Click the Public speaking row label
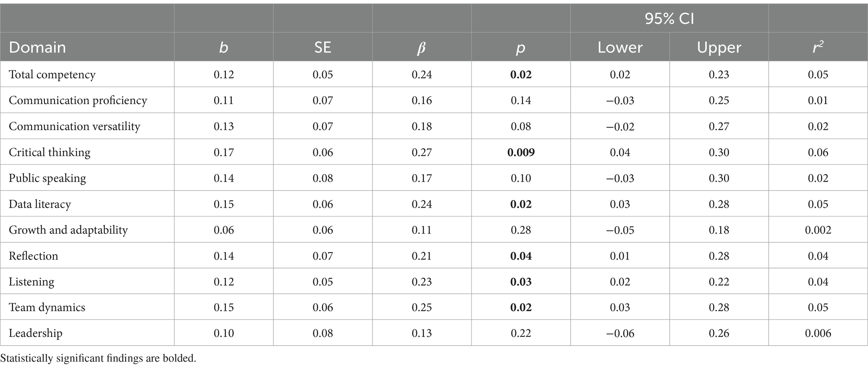 47,178
